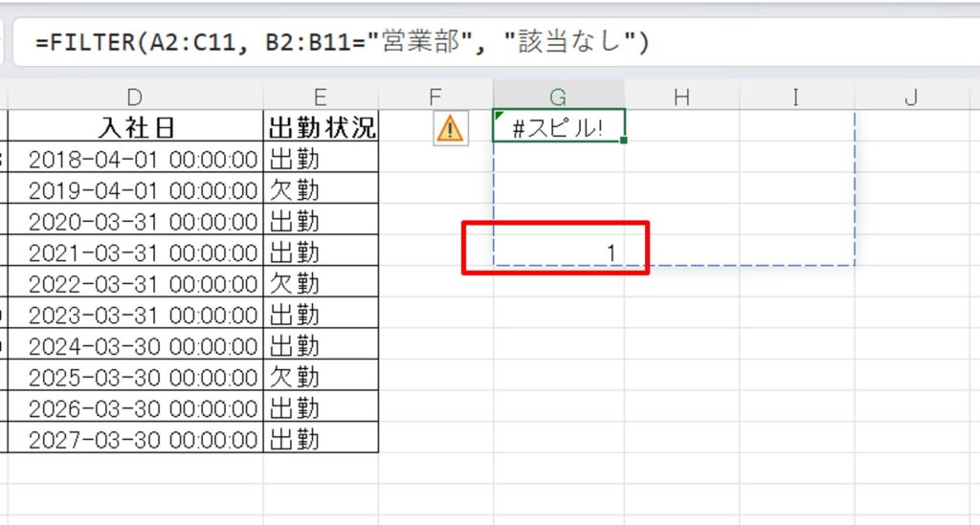Select cell with date 2020-03-31 00:00:00
Image resolution: width=980 pixels, height=525 pixels.
click(135, 220)
